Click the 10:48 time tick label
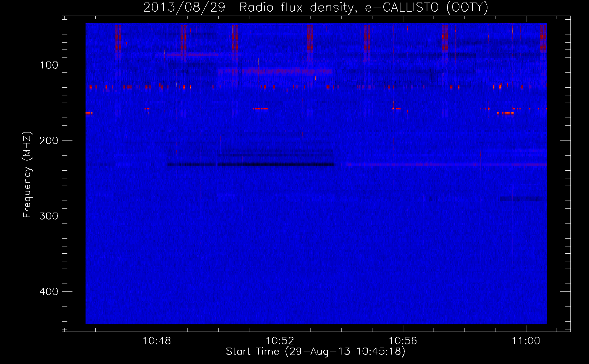The height and width of the screenshot is (364, 589). pos(157,341)
